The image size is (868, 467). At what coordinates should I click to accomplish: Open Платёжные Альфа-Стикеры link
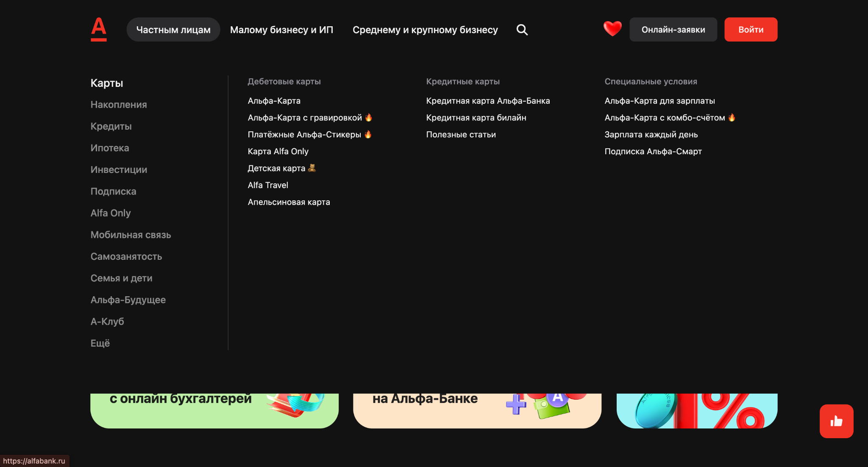click(304, 135)
